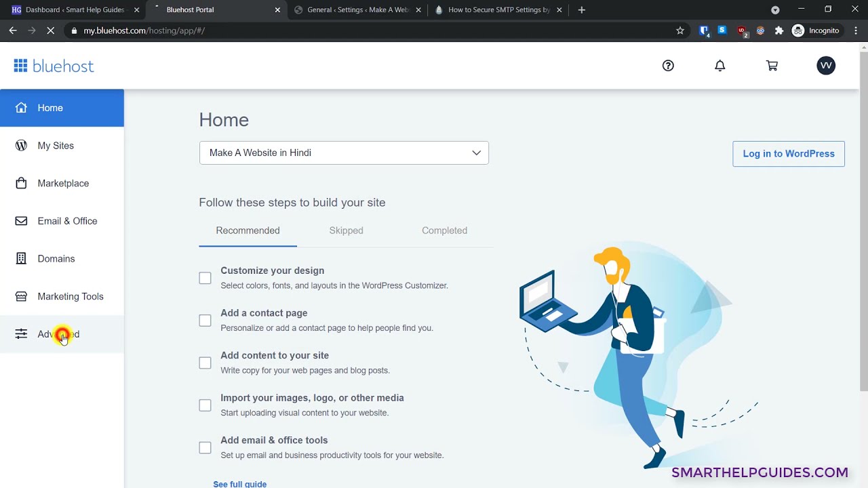The height and width of the screenshot is (488, 868).
Task: Open Email & Office in the sidebar
Action: pos(62,221)
